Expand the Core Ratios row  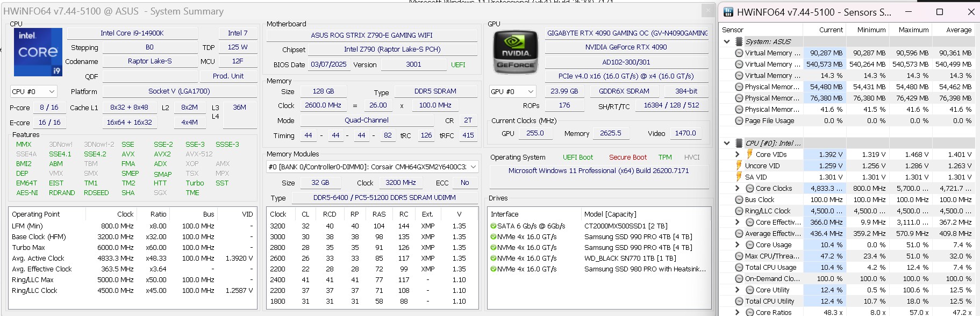tap(738, 312)
